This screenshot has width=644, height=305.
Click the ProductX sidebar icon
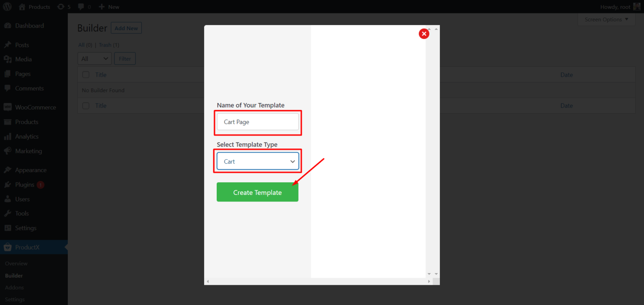pyautogui.click(x=8, y=247)
